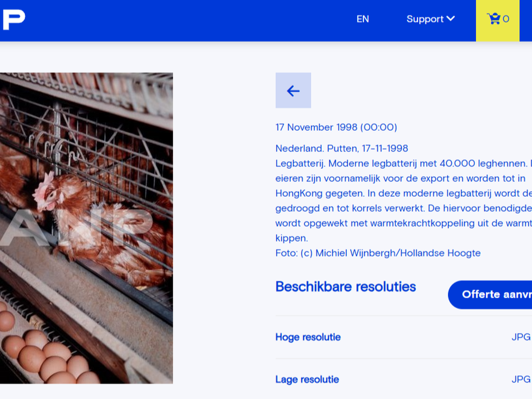The height and width of the screenshot is (399, 532).
Task: Click the Offerte aanvragen button
Action: (x=490, y=294)
